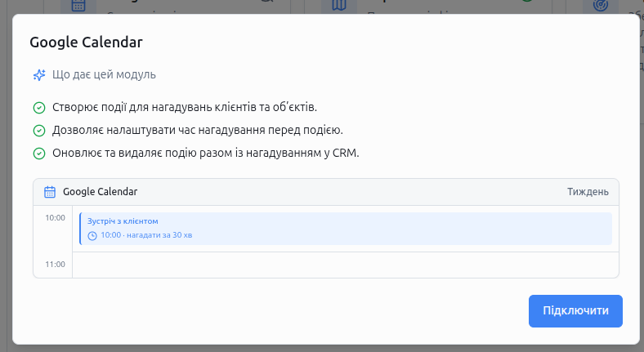This screenshot has width=644, height=352.
Task: Click the Google Calendar preview header text
Action: (101, 192)
